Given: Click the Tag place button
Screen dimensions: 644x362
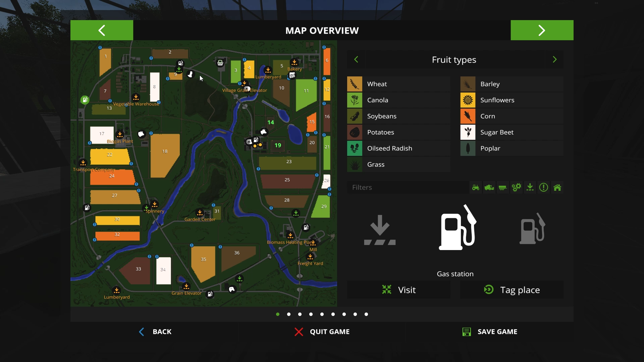Looking at the screenshot, I should click(x=512, y=290).
